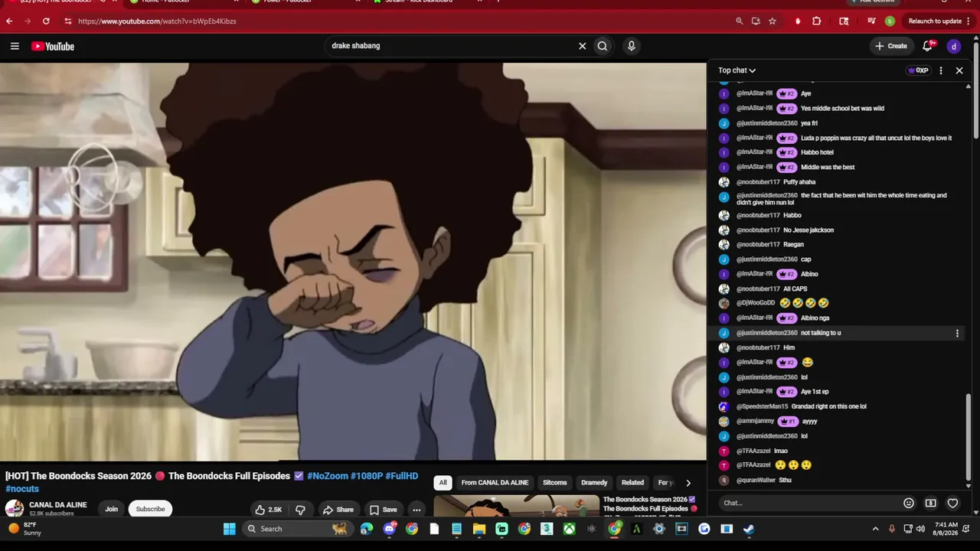Subscribe to CANAL DA ALINE
The image size is (980, 551).
pos(150,509)
